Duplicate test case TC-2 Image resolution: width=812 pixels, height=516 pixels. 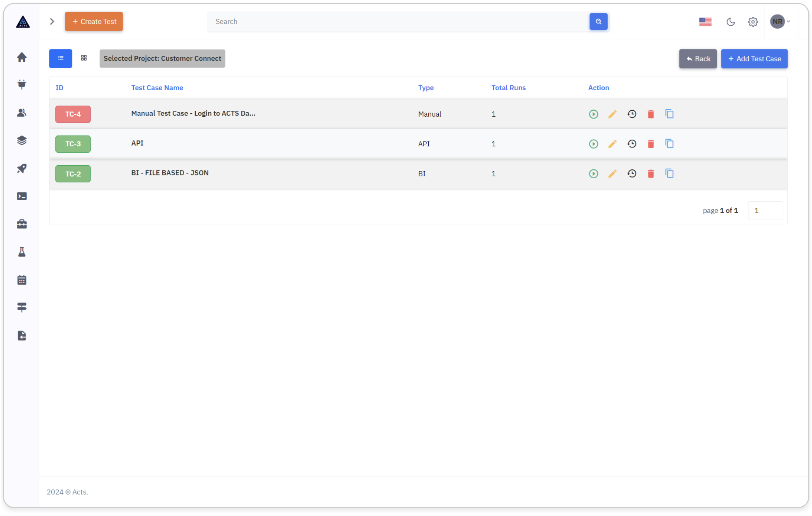[669, 173]
